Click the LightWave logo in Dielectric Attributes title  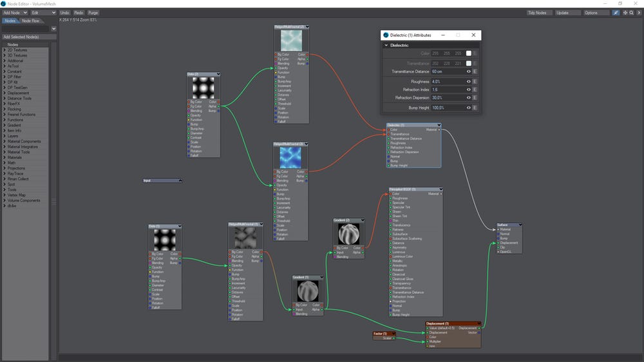click(x=386, y=35)
